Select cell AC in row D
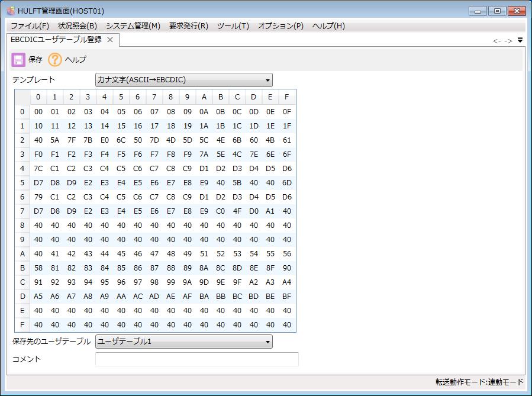Screen dimensions: 532x396 138,297
